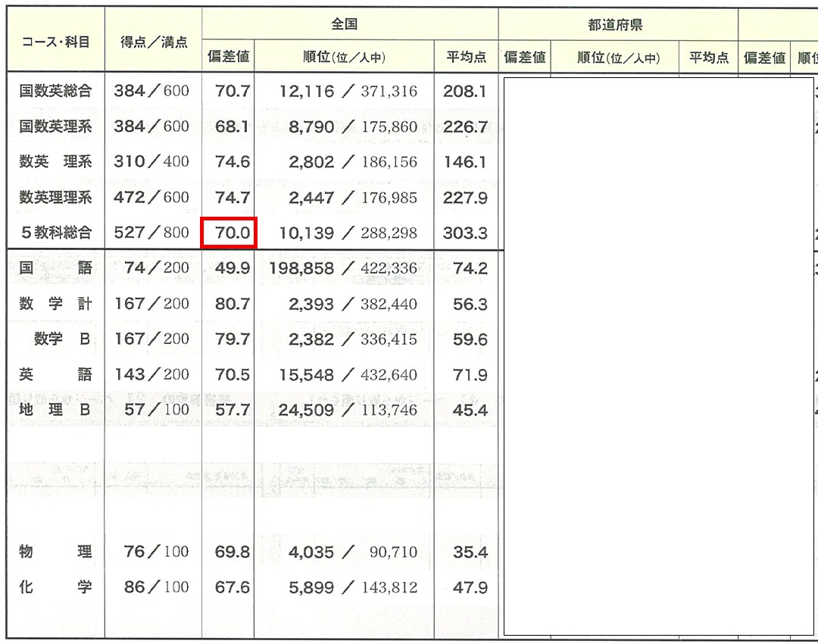Click the score 310／400
This screenshot has height=644, width=818.
click(151, 161)
